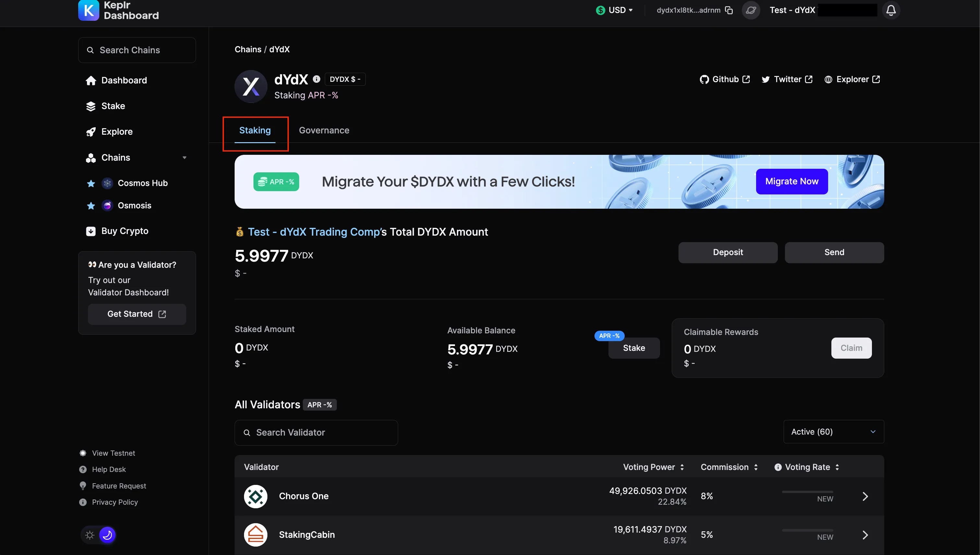980x555 pixels.
Task: Click the Migrate Now button
Action: click(791, 181)
